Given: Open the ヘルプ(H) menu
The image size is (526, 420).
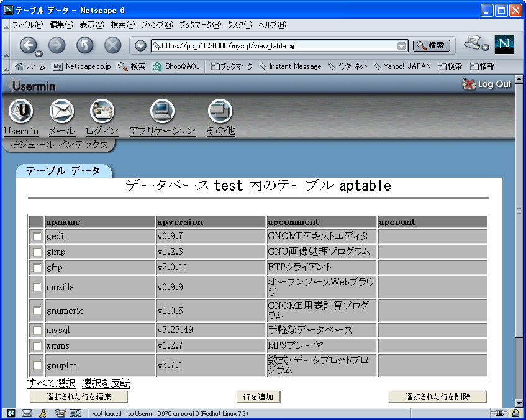Looking at the screenshot, I should pyautogui.click(x=273, y=24).
